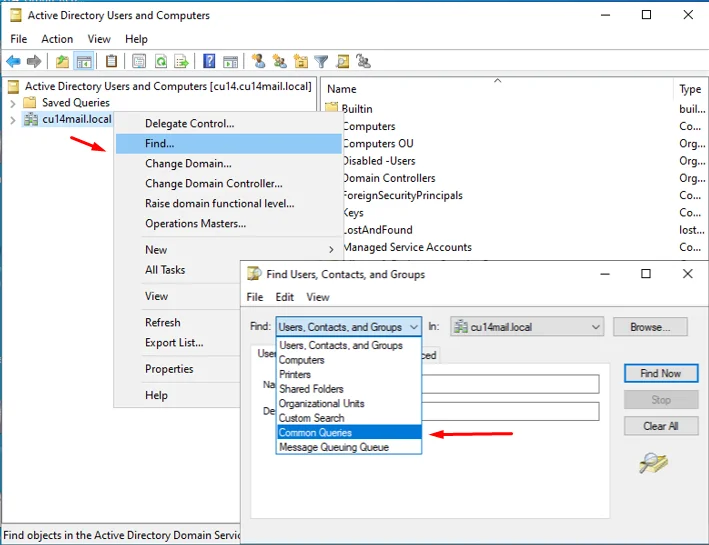The width and height of the screenshot is (709, 545).
Task: Open the Action menu
Action: (57, 39)
